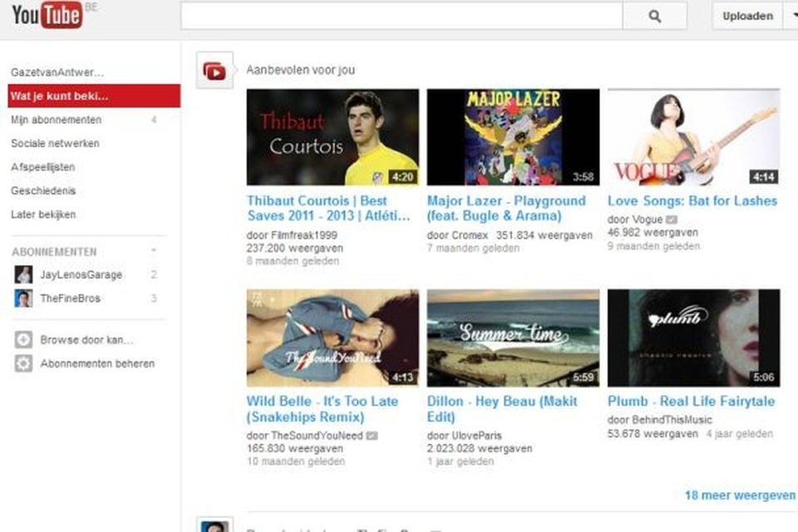Click the 237.200 weergaven text
The image size is (798, 532).
pyautogui.click(x=294, y=248)
